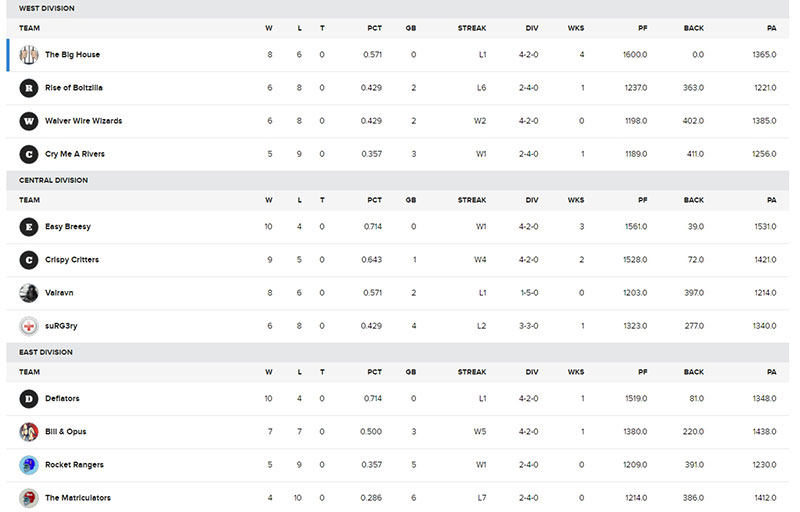Open the Cry Me A Rivers team link
Viewport: 800px width, 512px height.
74,154
